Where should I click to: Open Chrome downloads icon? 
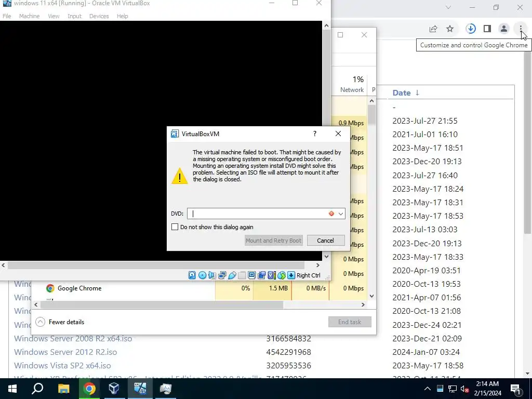471,29
